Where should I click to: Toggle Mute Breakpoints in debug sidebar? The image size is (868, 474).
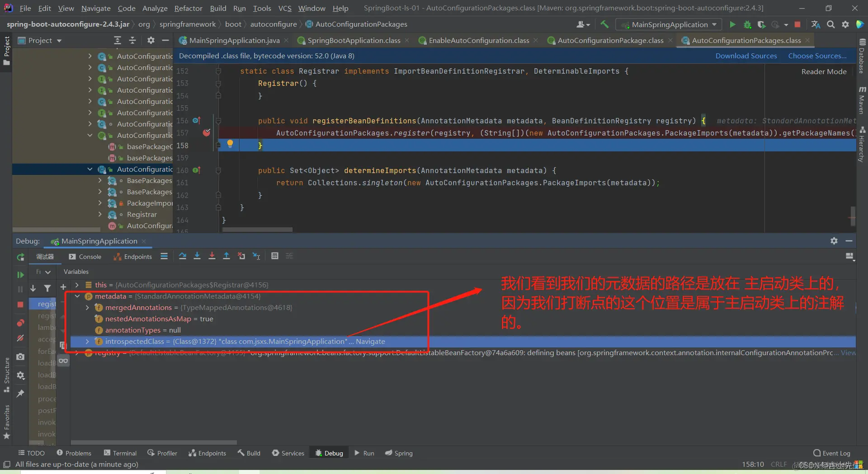20,338
